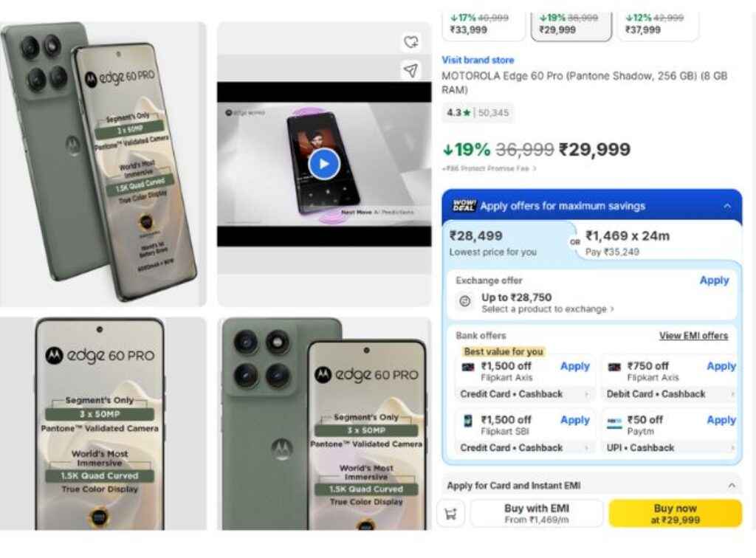Open View EMI offers link
The height and width of the screenshot is (558, 756).
(x=693, y=335)
